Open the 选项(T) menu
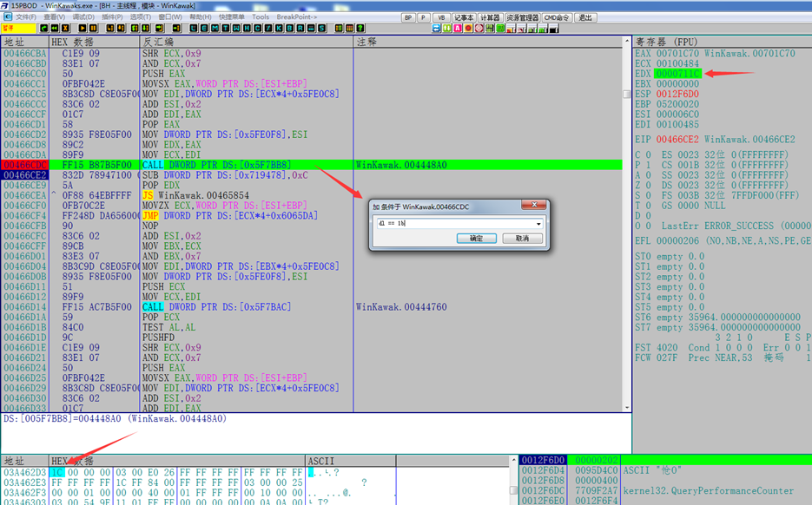Screen dimensions: 812x505 (141, 17)
